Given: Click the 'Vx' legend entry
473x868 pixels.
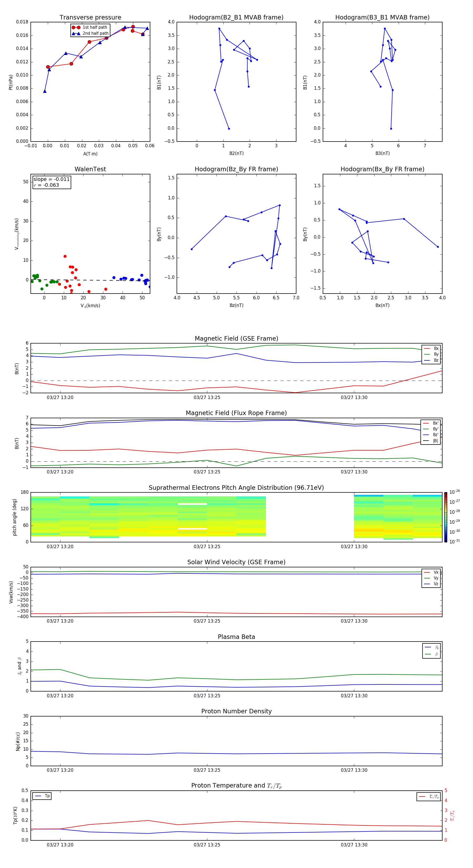Looking at the screenshot, I should click(x=431, y=572).
